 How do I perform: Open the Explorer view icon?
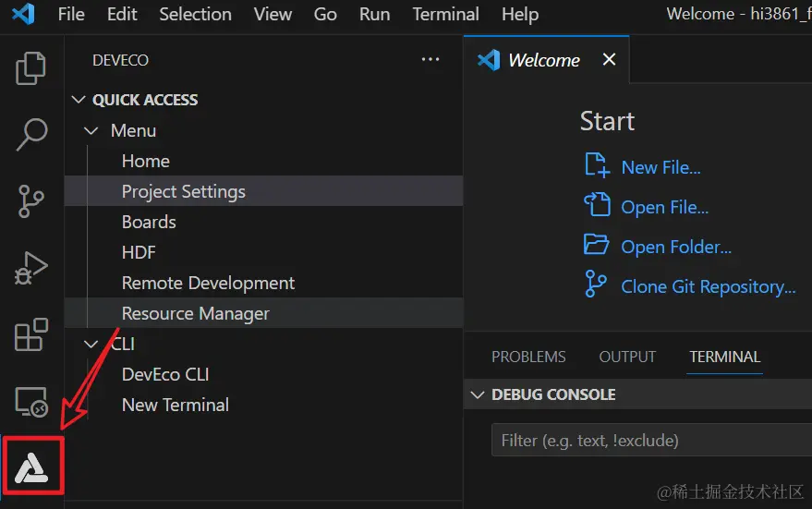31,67
